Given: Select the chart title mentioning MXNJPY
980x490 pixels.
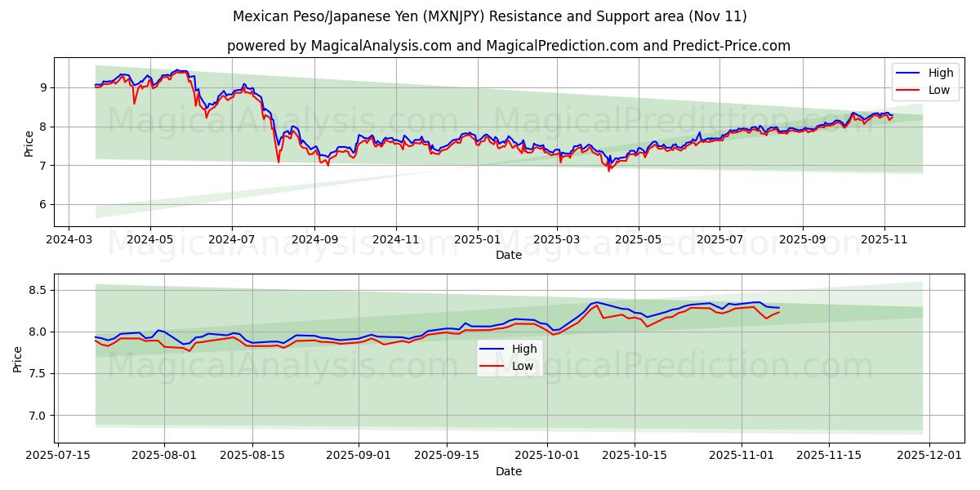Looking at the screenshot, I should 490,15.
